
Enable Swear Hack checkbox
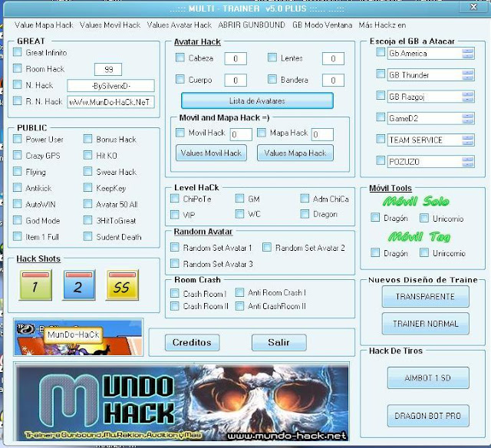[88, 171]
